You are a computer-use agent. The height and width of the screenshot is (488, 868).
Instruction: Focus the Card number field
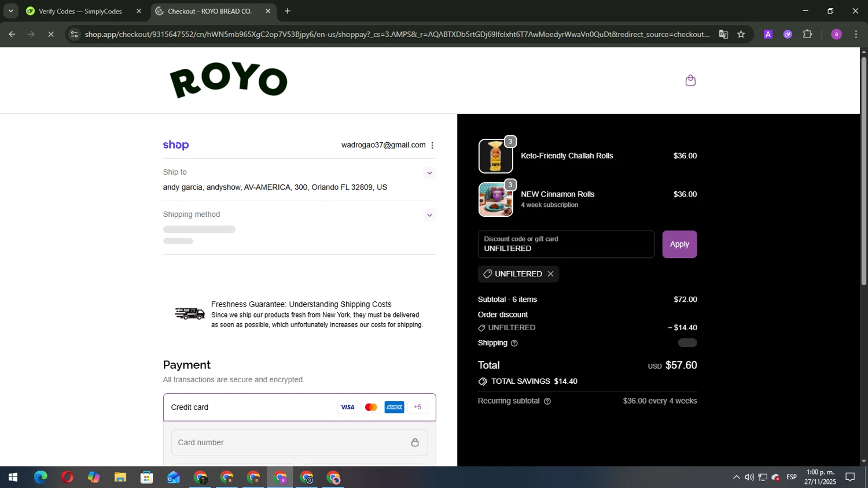299,442
